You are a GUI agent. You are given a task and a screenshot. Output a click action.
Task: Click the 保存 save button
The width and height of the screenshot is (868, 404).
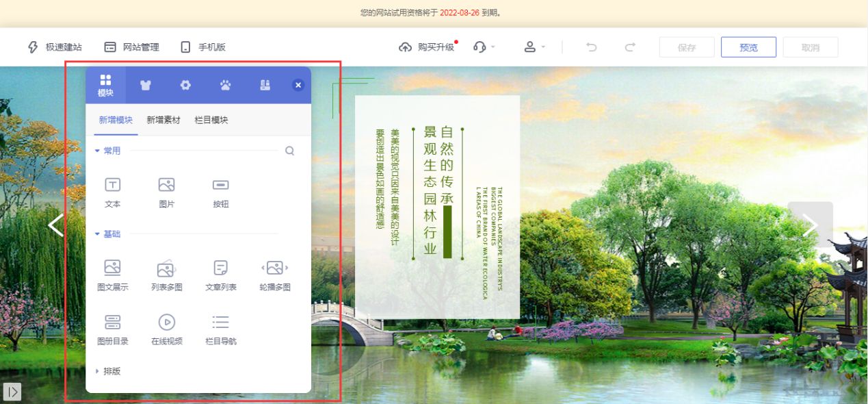tap(687, 47)
